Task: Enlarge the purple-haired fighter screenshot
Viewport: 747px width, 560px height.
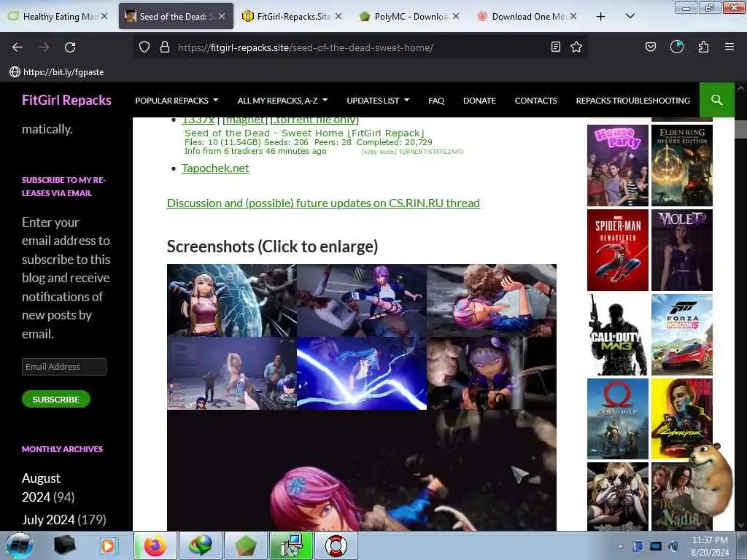Action: 362,300
